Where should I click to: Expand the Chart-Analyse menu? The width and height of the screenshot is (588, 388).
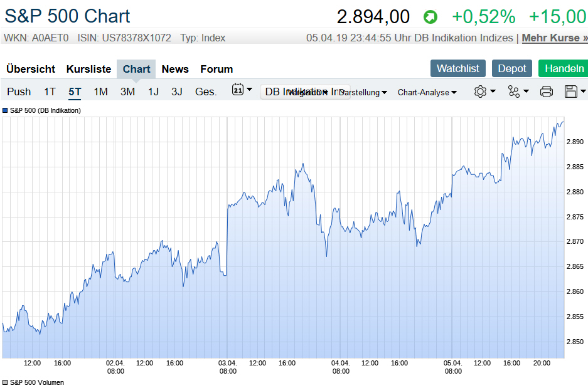coord(427,92)
